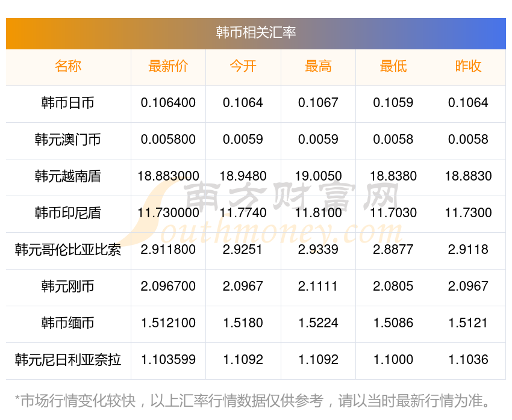This screenshot has height=420, width=512.
Task: Click opening value 11.7740
Action: tap(243, 213)
